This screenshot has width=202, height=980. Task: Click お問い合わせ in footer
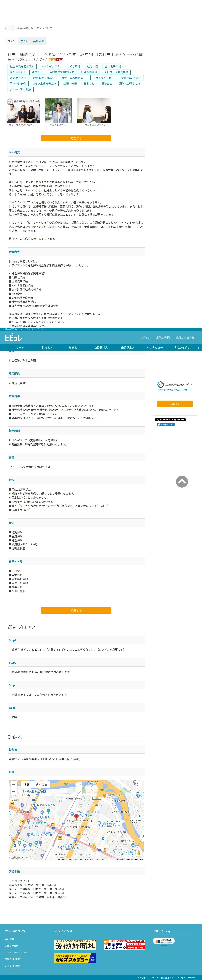point(11,946)
